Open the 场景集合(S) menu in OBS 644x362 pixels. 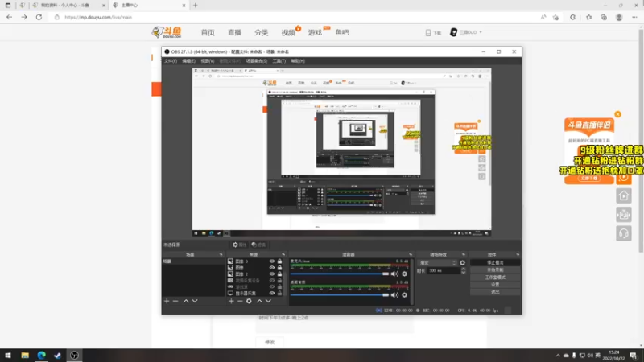click(x=256, y=61)
